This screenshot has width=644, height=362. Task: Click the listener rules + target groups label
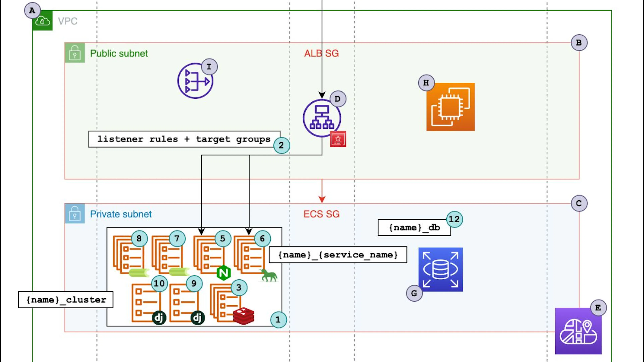184,139
